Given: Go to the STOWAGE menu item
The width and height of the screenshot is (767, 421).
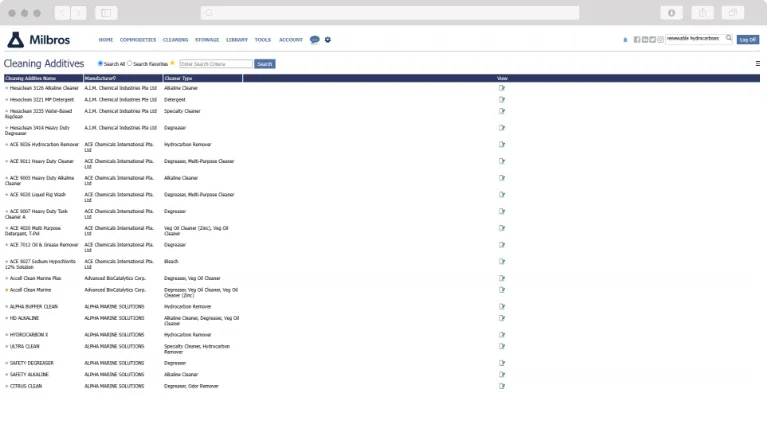Looking at the screenshot, I should click(207, 40).
